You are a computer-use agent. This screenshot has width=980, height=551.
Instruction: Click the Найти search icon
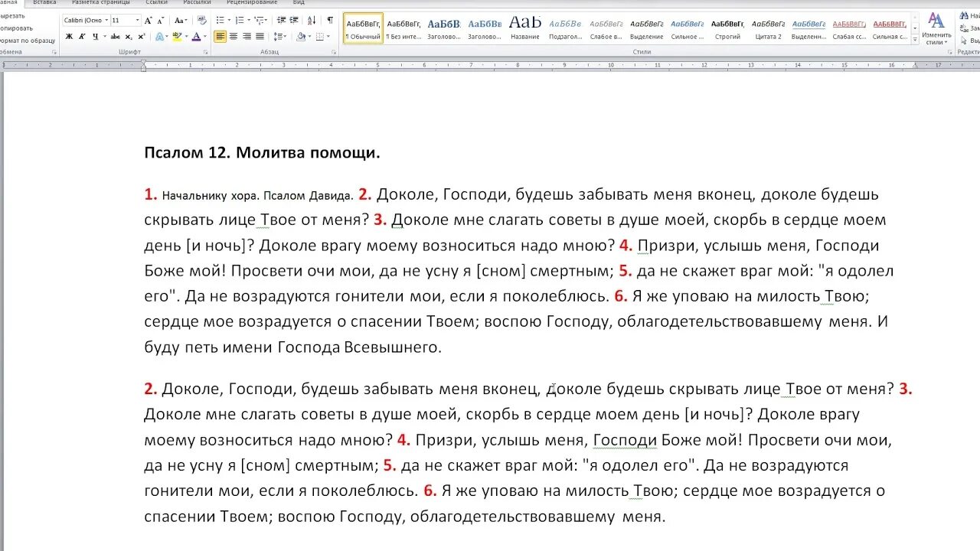coord(963,15)
